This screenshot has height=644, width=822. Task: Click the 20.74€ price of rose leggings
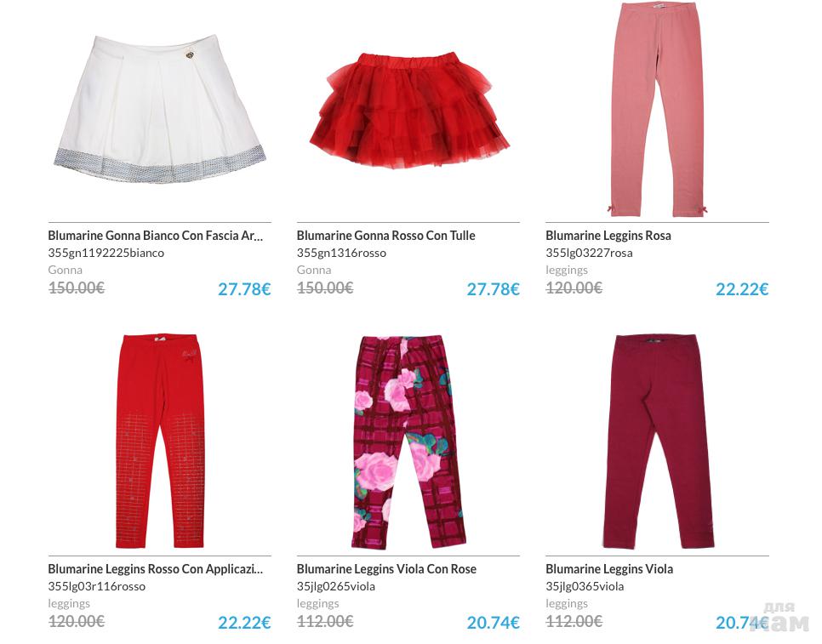tap(493, 622)
